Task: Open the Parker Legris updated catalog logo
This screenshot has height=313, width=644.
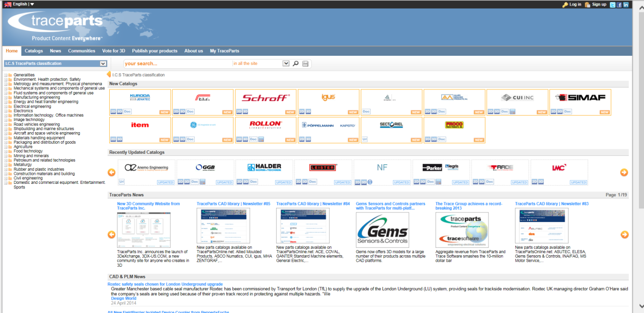Action: pos(441,168)
